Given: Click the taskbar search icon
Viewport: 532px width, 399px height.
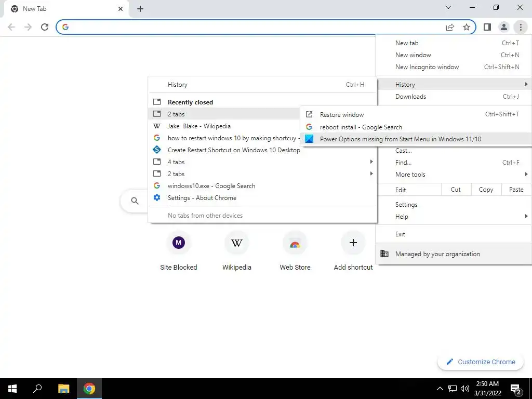Looking at the screenshot, I should pyautogui.click(x=37, y=389).
